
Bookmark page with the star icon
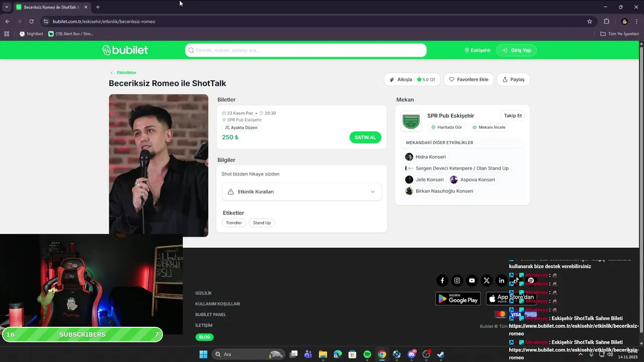tap(590, 22)
